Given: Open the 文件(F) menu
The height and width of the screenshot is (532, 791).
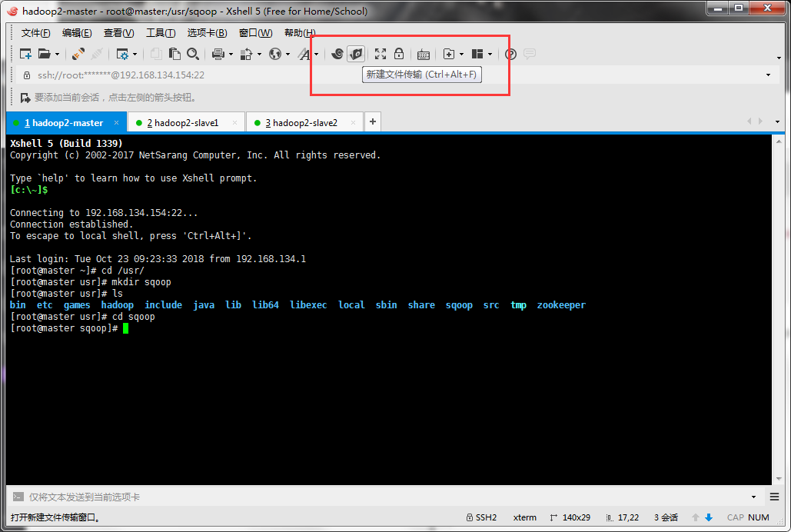Looking at the screenshot, I should (36, 33).
